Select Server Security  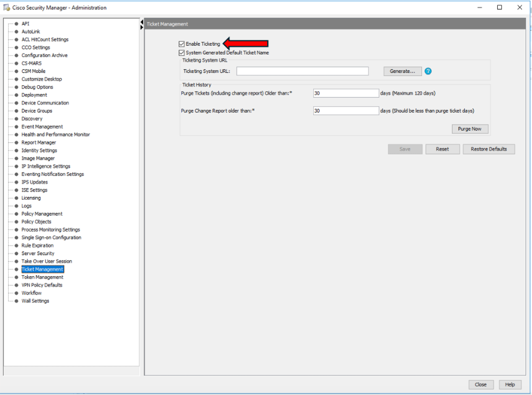(x=38, y=253)
